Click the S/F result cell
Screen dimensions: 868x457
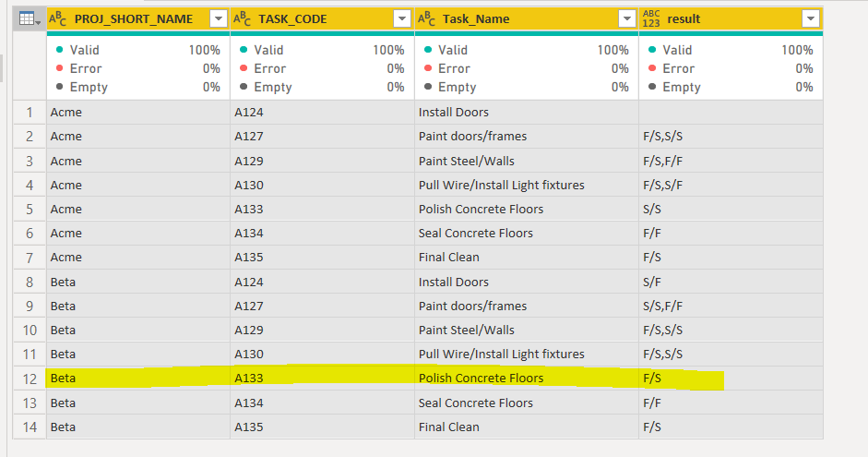(731, 282)
